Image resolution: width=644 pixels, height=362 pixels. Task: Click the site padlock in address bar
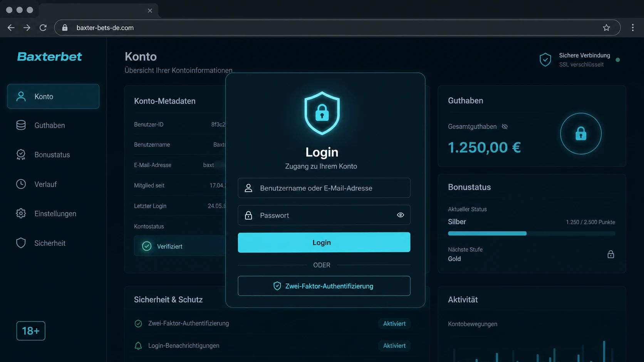click(x=65, y=28)
